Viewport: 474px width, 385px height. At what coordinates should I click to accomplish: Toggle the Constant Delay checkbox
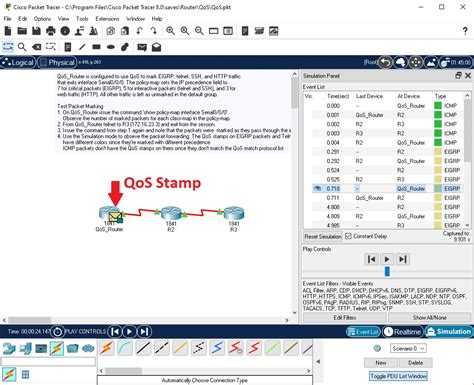348,236
